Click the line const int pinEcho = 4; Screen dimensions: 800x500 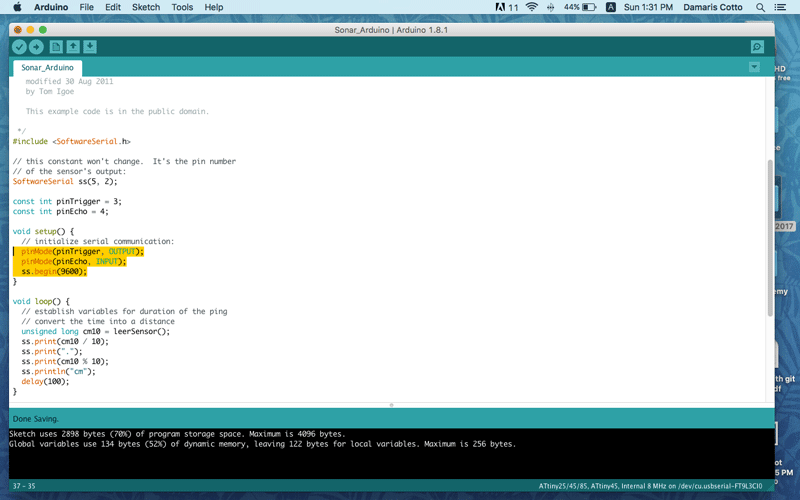[x=60, y=211]
